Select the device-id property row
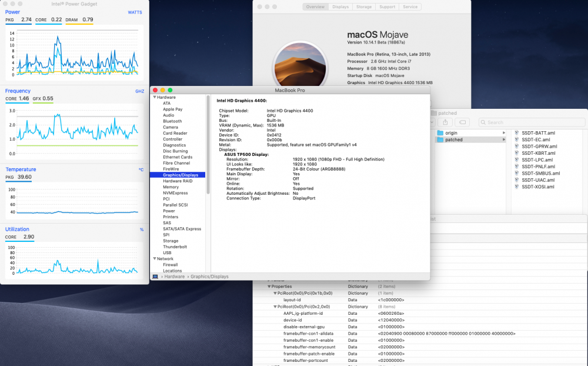The image size is (588, 366). coord(420,320)
